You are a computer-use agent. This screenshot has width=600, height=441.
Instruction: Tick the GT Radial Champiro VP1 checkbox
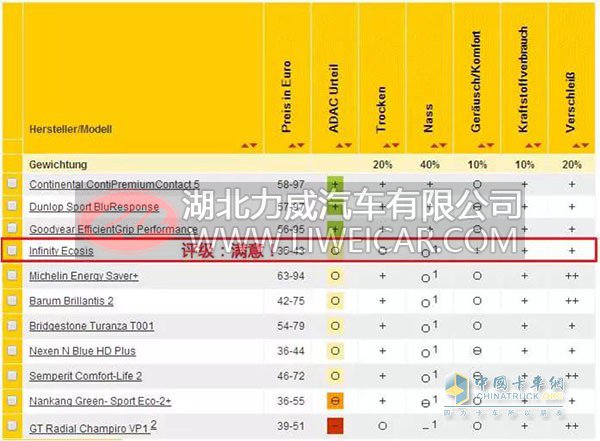coord(12,425)
